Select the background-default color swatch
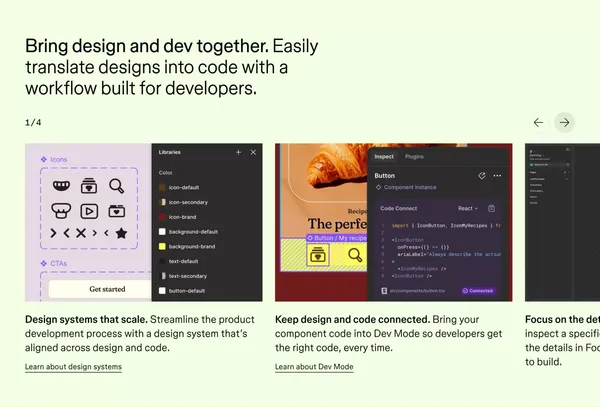 click(162, 232)
